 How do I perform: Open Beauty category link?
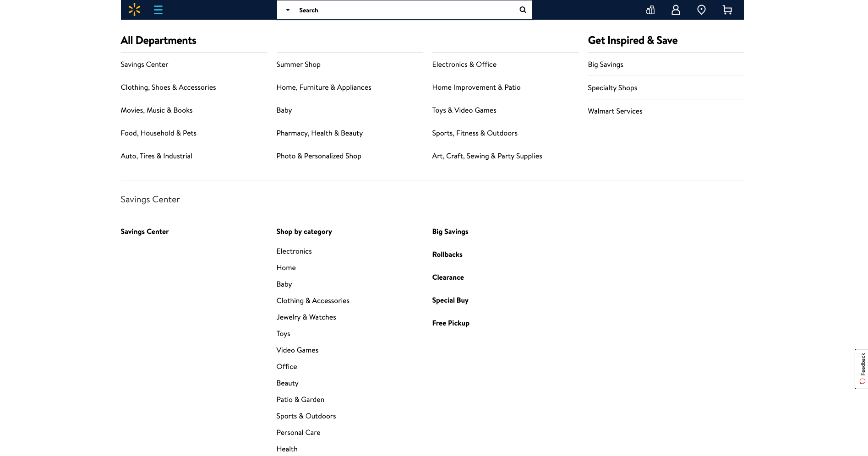[x=287, y=383]
